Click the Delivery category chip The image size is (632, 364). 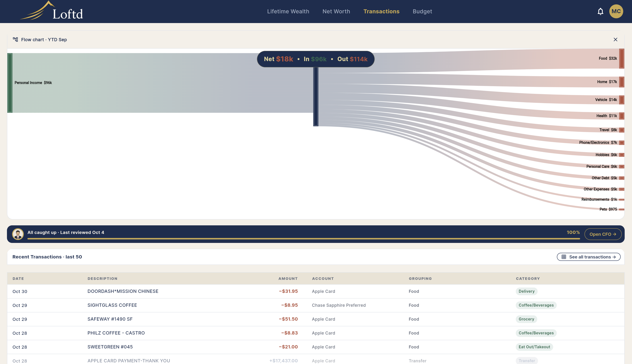[x=526, y=291]
